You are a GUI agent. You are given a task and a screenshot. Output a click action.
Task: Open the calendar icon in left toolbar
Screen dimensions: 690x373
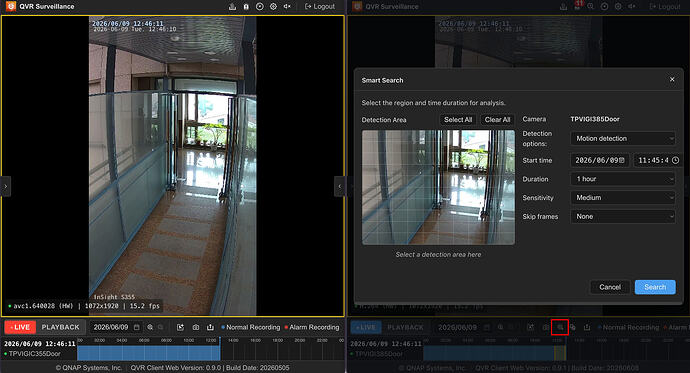(x=136, y=327)
